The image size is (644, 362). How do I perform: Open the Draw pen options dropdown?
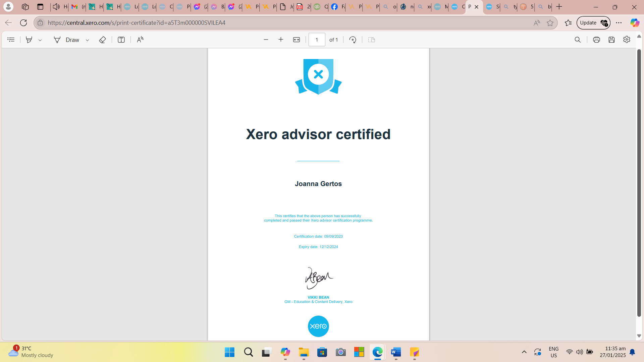pos(87,40)
